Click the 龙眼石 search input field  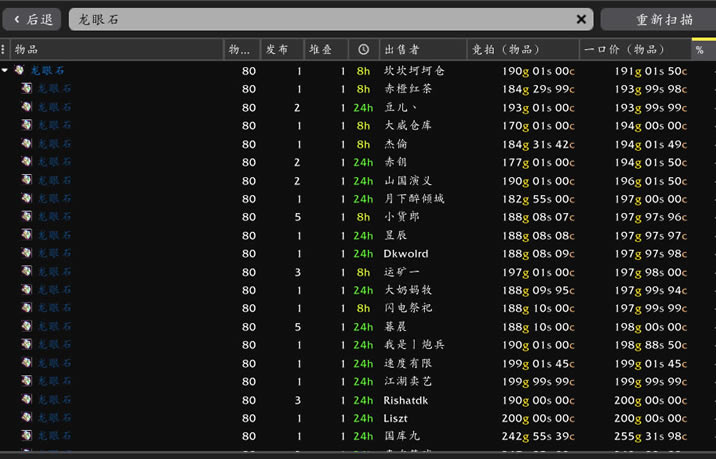(320, 19)
